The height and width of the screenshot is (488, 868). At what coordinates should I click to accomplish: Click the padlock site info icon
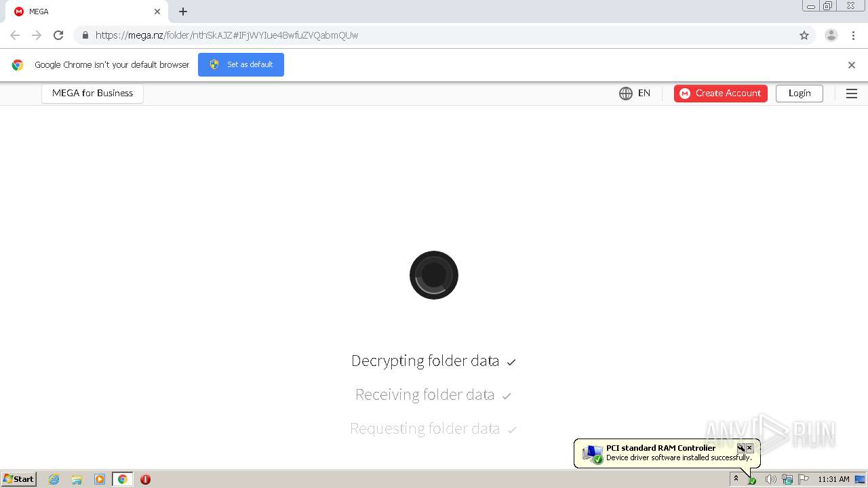point(85,35)
